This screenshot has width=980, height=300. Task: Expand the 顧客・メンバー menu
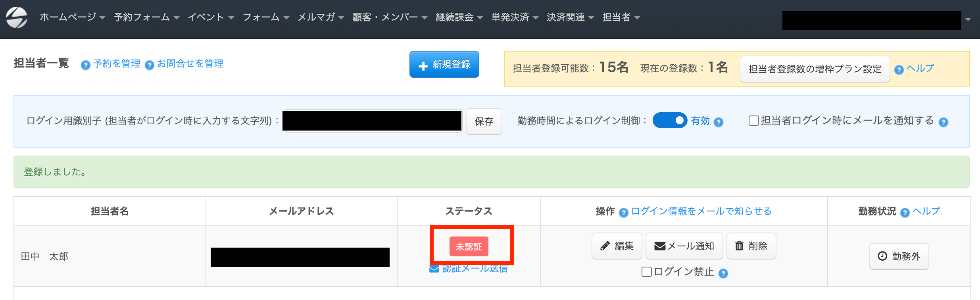[x=384, y=17]
